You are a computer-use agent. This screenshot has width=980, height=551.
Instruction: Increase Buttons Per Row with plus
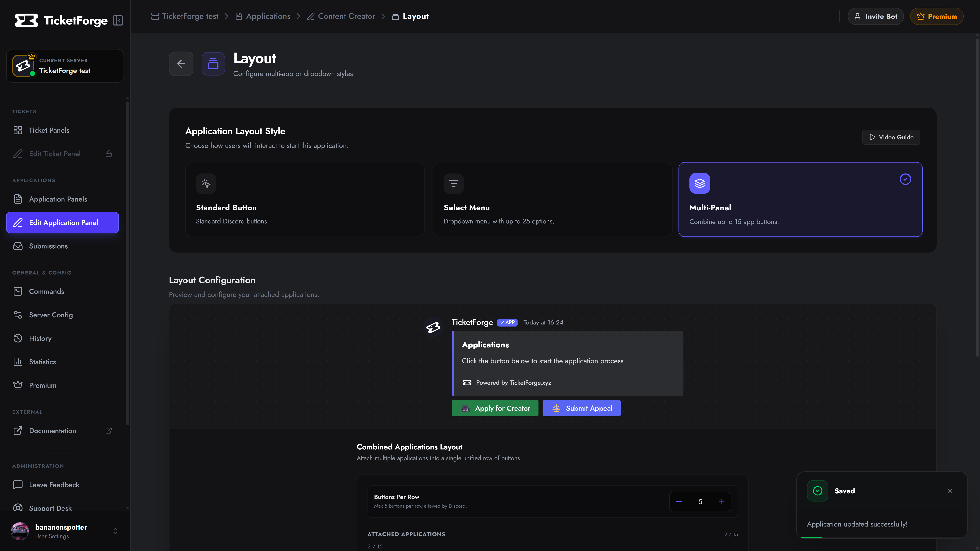[722, 502]
